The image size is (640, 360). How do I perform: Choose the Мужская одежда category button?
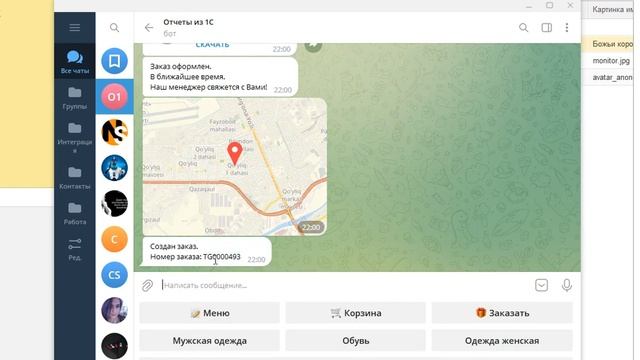[209, 340]
